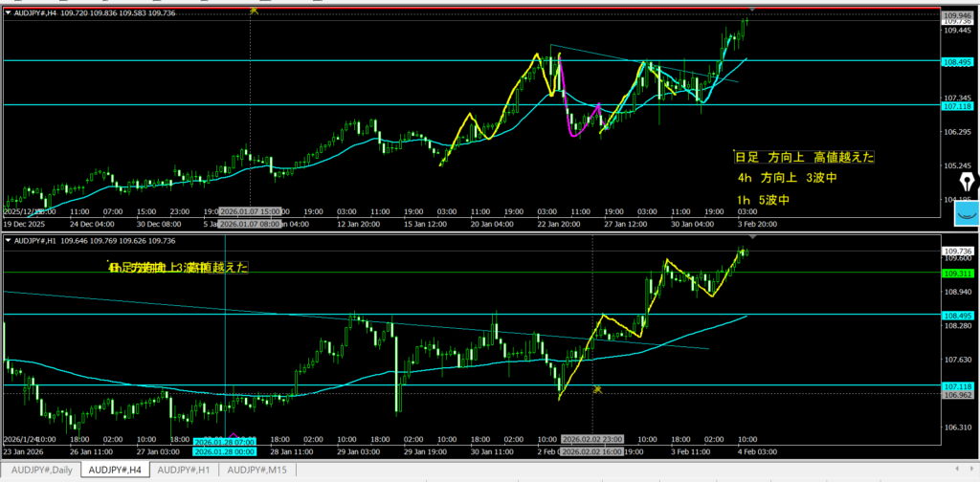The width and height of the screenshot is (980, 482).
Task: Click the 107.118 price label in H4 chart
Action: tap(958, 105)
